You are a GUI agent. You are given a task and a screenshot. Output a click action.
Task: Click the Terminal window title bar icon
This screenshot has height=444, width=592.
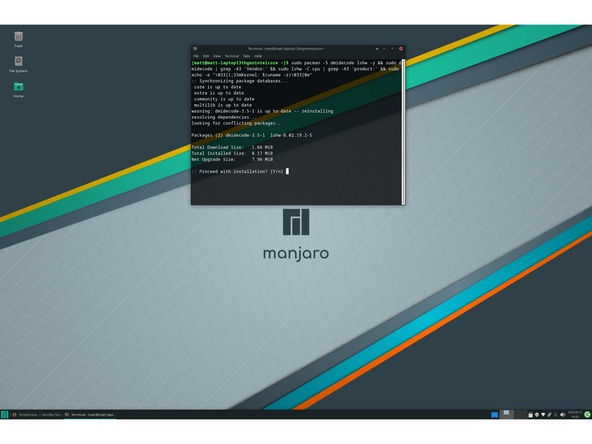pyautogui.click(x=195, y=48)
